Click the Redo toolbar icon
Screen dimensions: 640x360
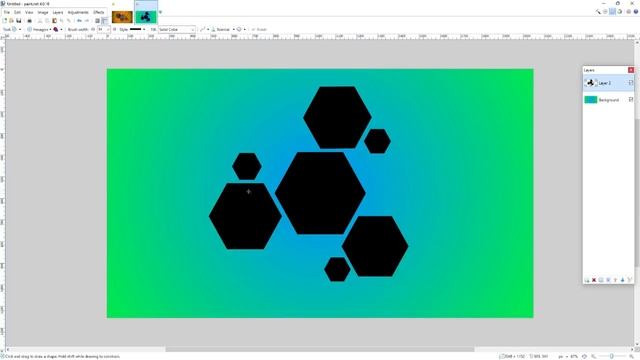coord(87,20)
